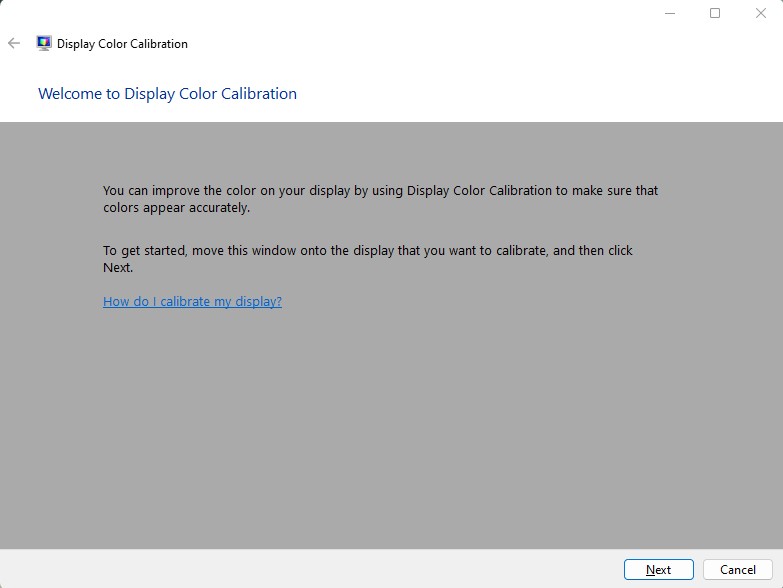Click the Display Color Calibration monitor icon

(x=44, y=43)
